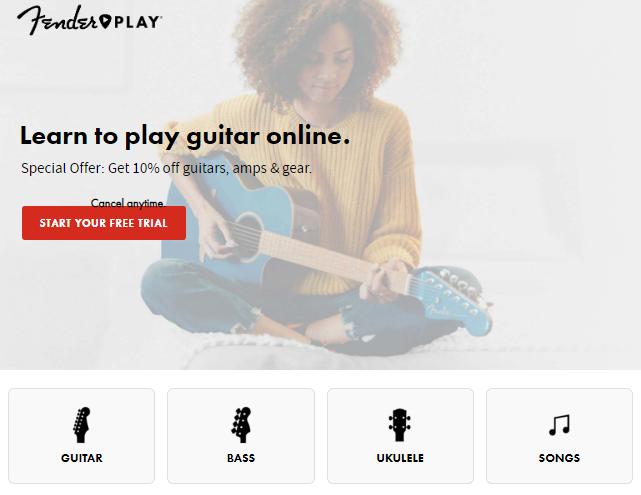Click the music notes Songs icon
Viewport: 641px width, 495px height.
pyautogui.click(x=559, y=425)
